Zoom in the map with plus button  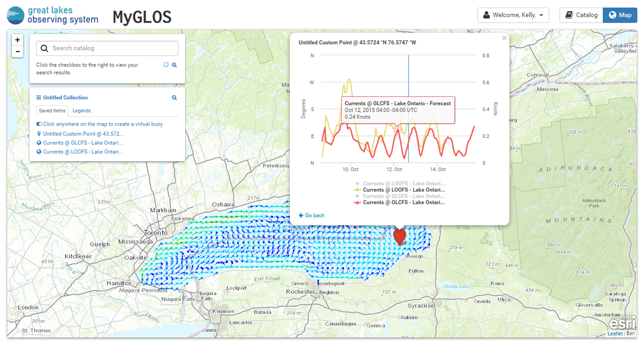(18, 40)
